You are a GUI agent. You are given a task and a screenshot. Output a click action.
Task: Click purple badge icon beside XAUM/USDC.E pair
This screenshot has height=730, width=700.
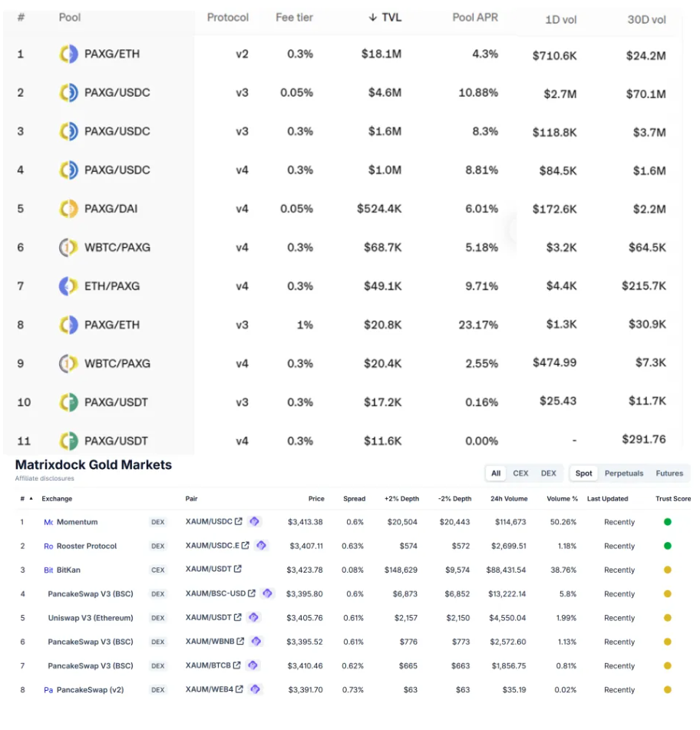[x=261, y=546]
